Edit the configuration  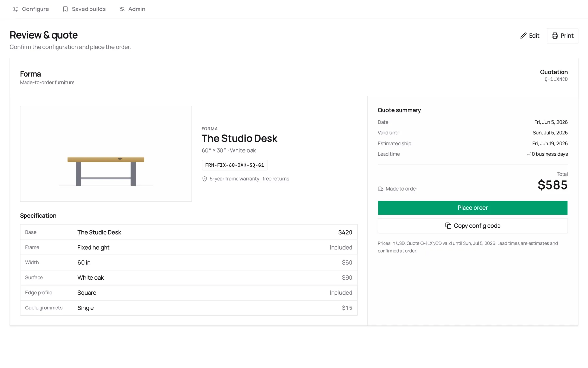coord(530,36)
